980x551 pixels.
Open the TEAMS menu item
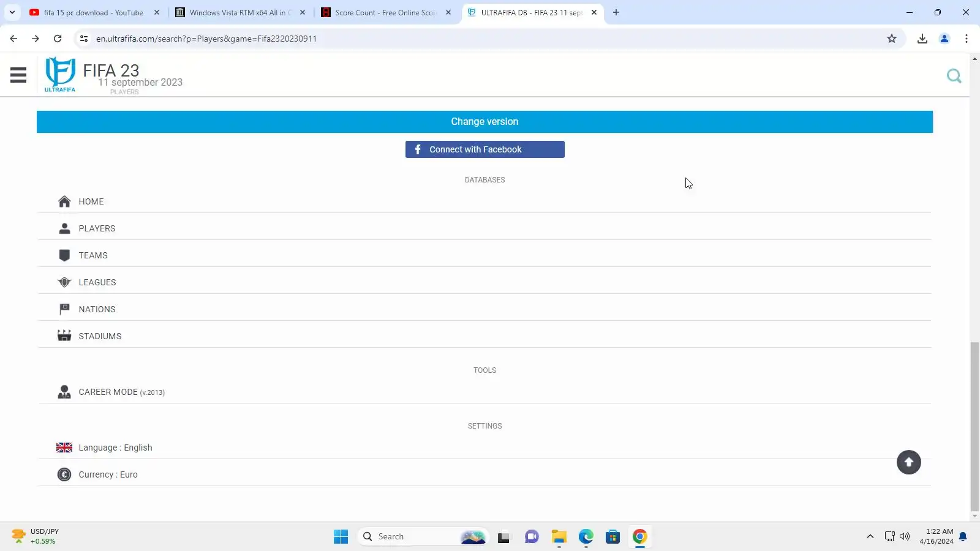pyautogui.click(x=484, y=255)
